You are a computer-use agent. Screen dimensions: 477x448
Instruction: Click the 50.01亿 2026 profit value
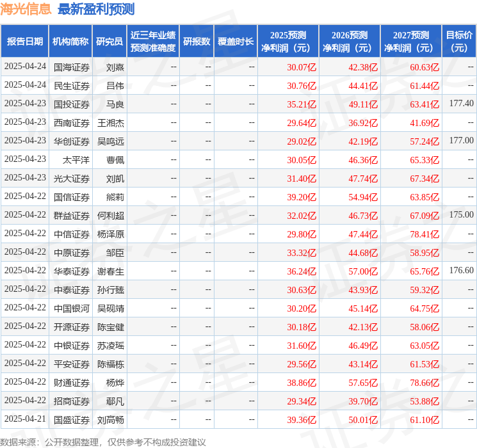363,420
